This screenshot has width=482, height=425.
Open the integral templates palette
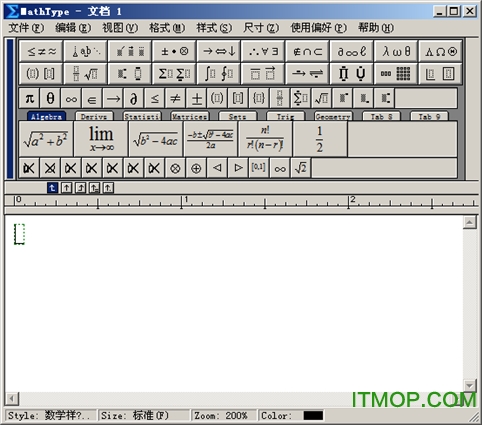tap(218, 73)
